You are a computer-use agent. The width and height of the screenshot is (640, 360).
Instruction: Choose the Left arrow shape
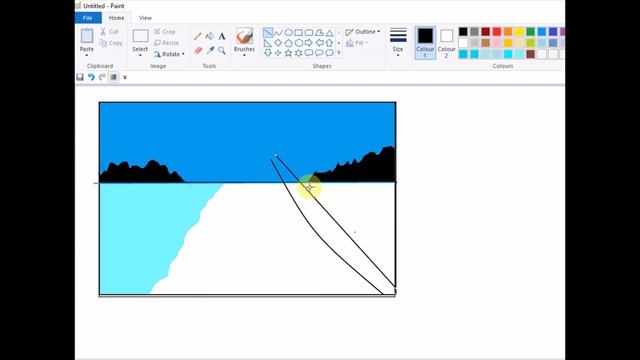tap(319, 43)
